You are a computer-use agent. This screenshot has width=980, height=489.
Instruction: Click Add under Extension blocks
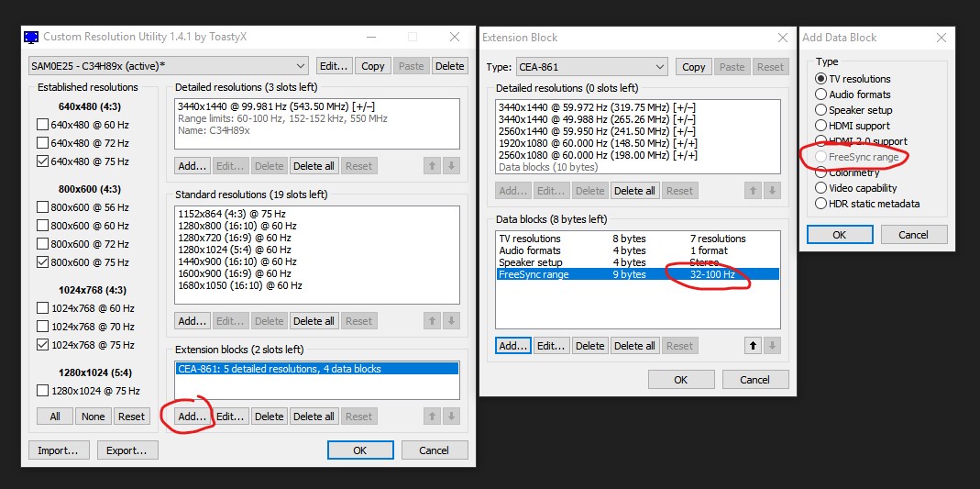[193, 417]
